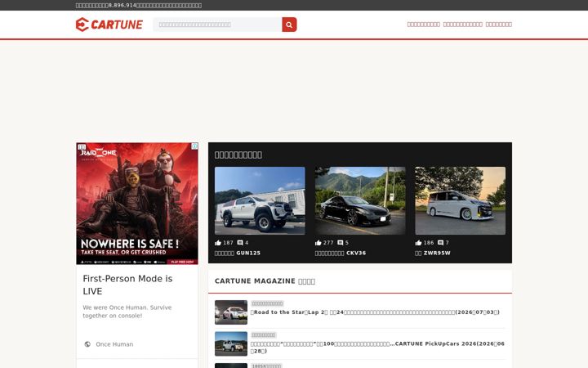Image resolution: width=588 pixels, height=368 pixels.
Task: Open the First-Person Mode is LIVE ad headline
Action: pyautogui.click(x=127, y=285)
